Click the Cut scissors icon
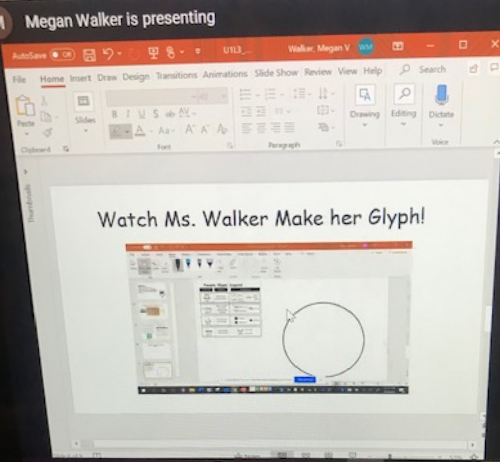The width and height of the screenshot is (500, 462). coord(44,100)
